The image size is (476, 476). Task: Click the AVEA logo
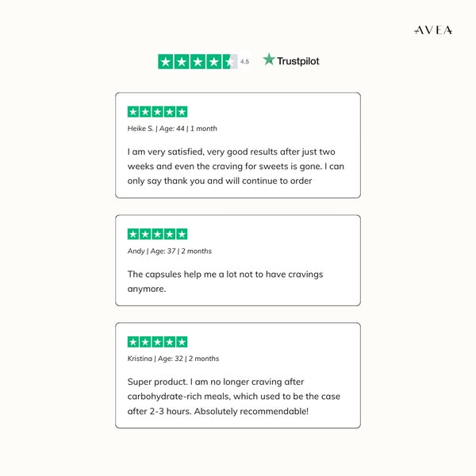[x=433, y=30]
